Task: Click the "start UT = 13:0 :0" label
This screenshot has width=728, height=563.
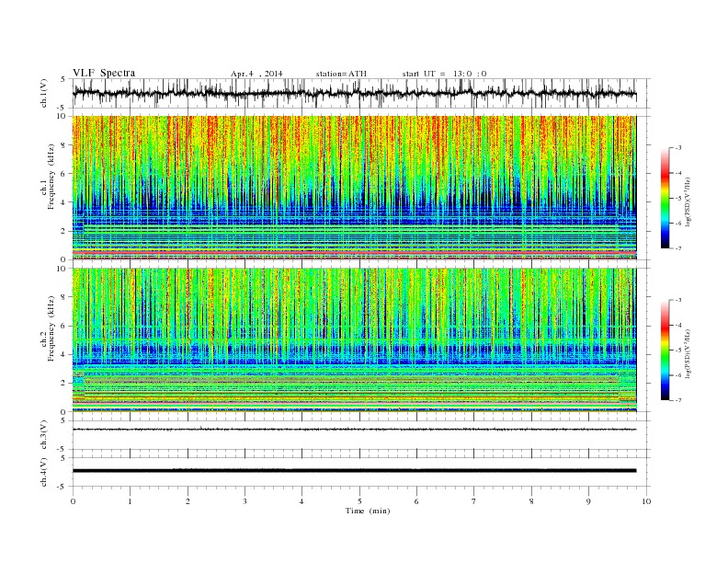Action: point(444,74)
